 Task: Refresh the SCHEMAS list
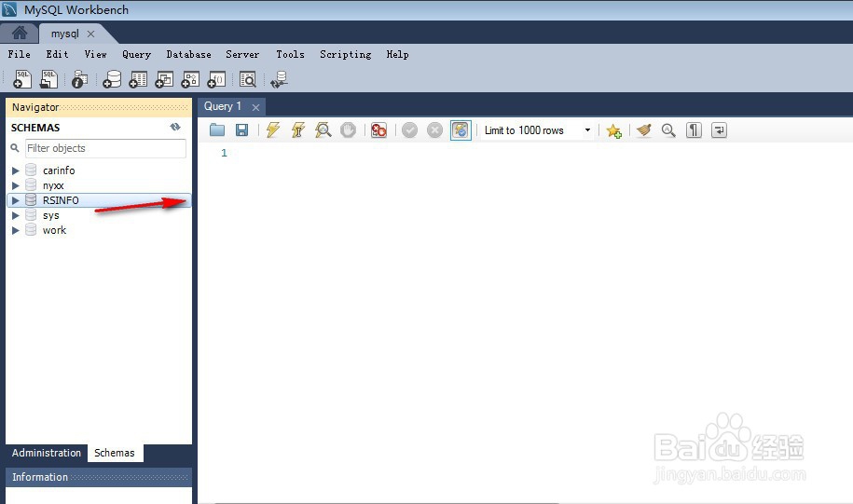(x=175, y=127)
